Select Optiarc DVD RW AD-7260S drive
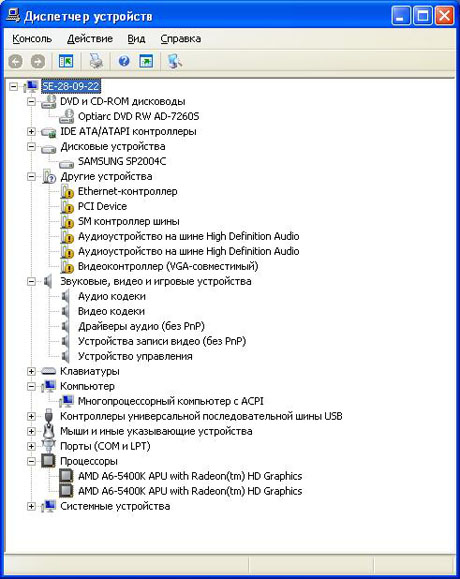This screenshot has height=579, width=460. click(x=138, y=116)
